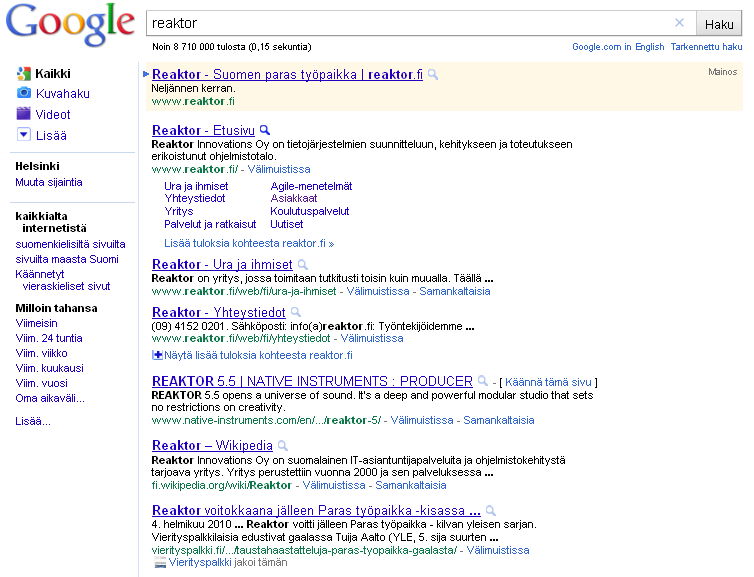This screenshot has height=577, width=754.
Task: Open Reaktor voitokkaana jälleen Paras työpaikka result
Action: pyautogui.click(x=316, y=511)
